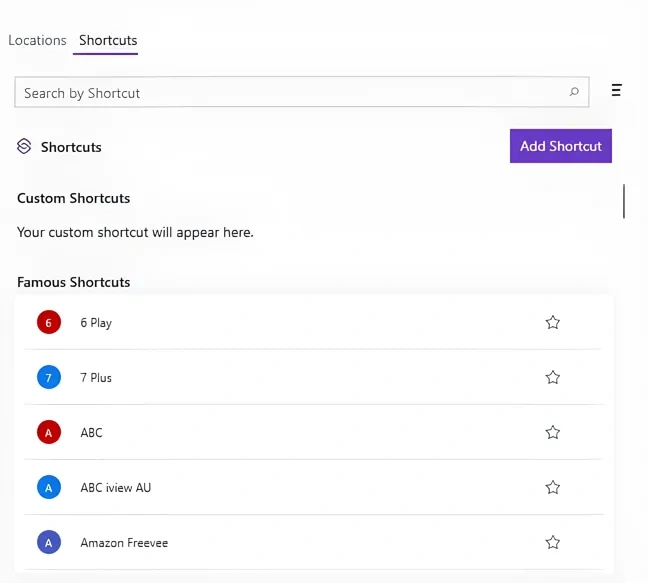
Task: Click the red A avatar for ABC
Action: point(49,432)
